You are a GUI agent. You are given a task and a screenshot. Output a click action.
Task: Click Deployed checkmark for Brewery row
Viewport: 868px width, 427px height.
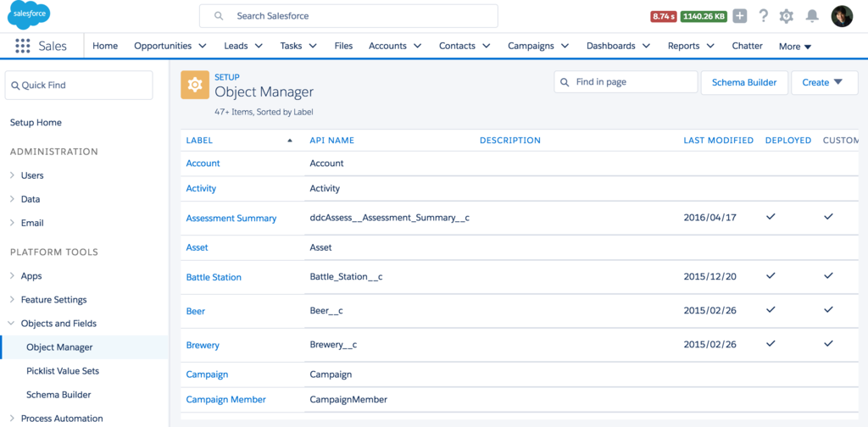(771, 344)
